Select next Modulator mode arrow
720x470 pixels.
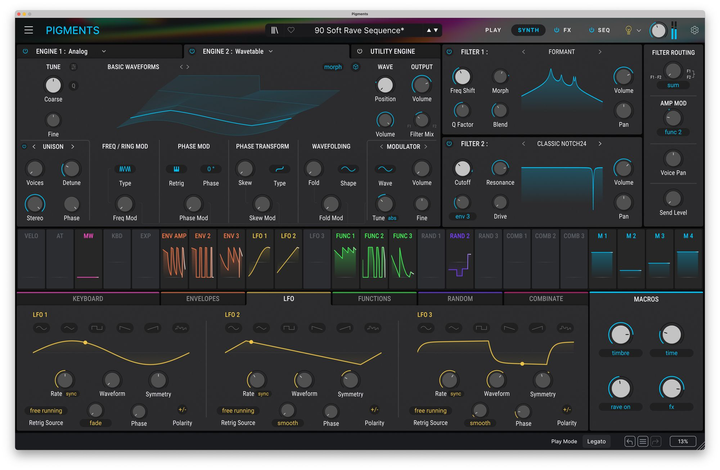(426, 147)
